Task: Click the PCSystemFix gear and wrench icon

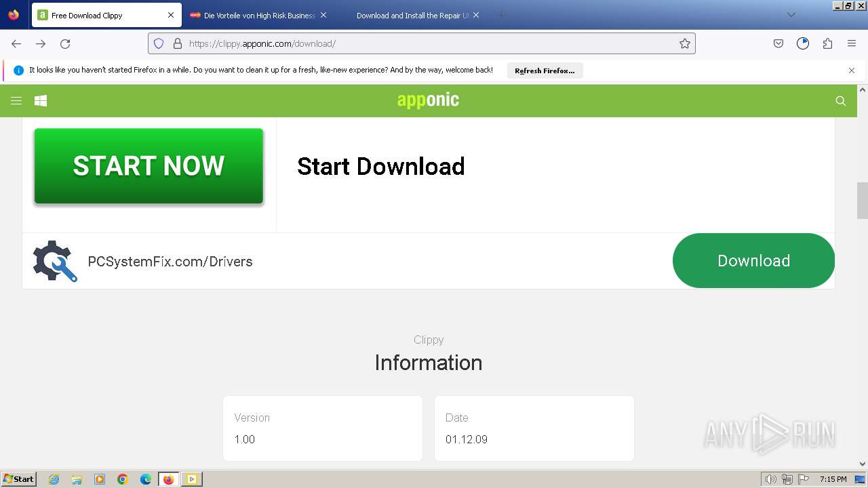Action: click(x=55, y=261)
